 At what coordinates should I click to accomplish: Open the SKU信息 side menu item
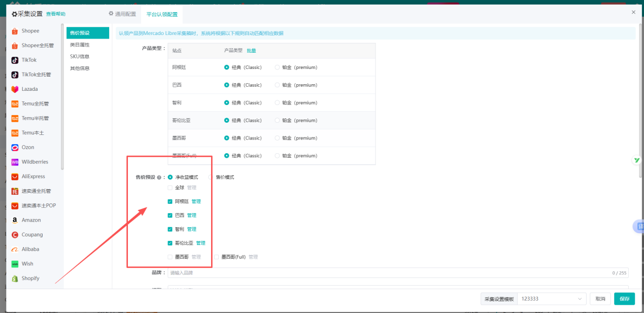pyautogui.click(x=80, y=57)
